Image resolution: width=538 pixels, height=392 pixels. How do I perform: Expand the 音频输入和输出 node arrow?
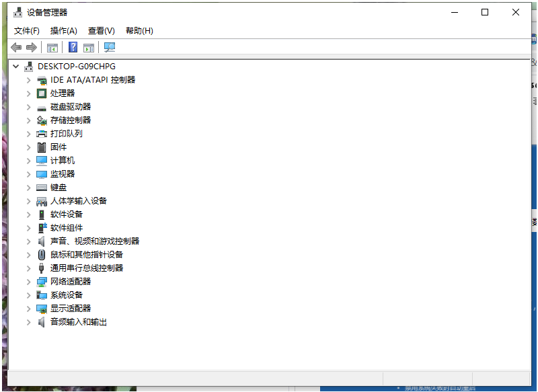point(28,322)
